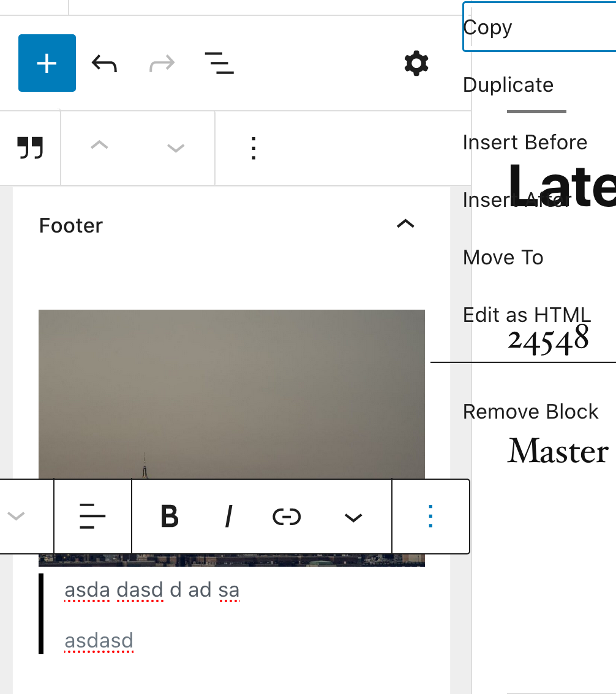Click the citation text 'asdasd'
Viewport: 616px width, 694px height.
pos(99,640)
